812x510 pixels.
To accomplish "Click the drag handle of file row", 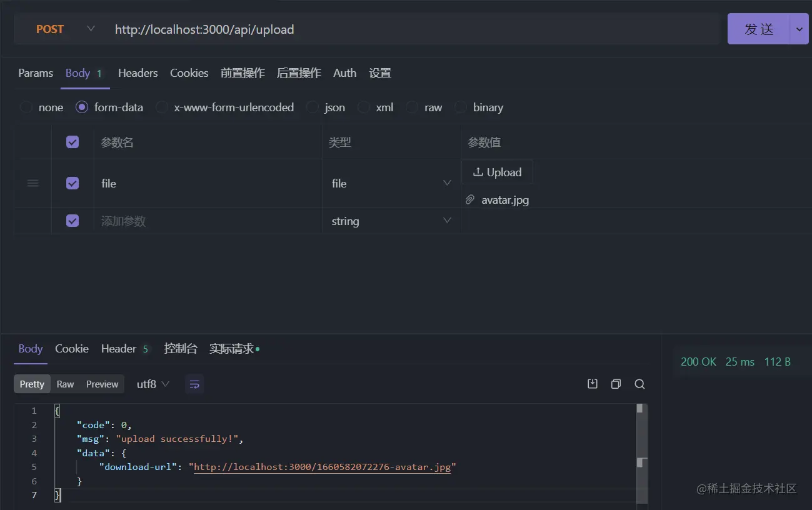I will click(x=33, y=183).
